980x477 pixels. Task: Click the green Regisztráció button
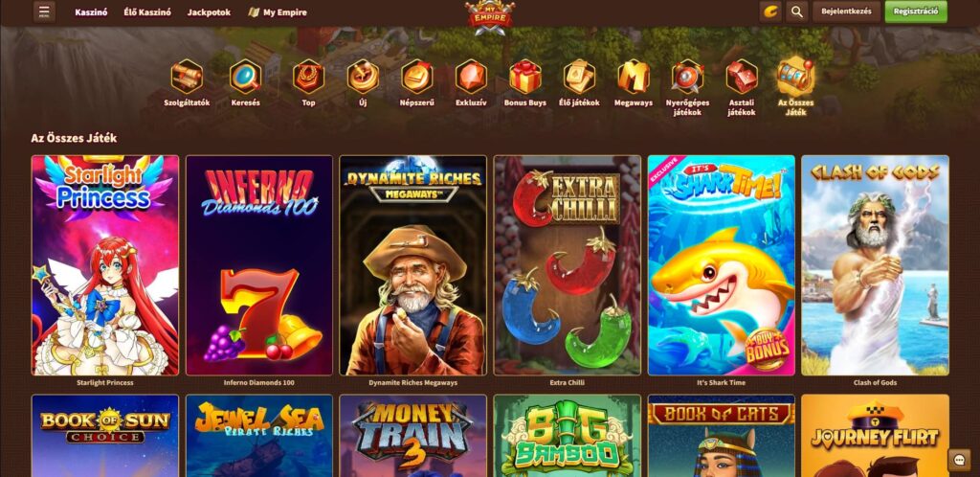pos(916,11)
